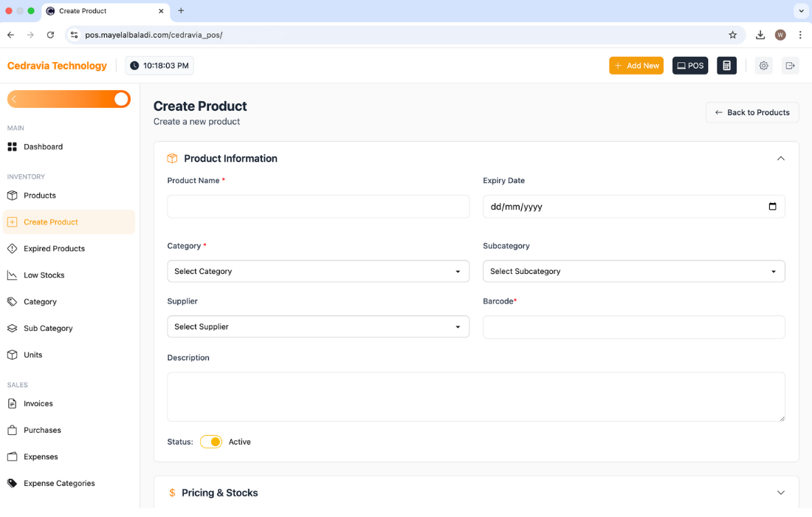
Task: Open the Select Subcategory dropdown
Action: pyautogui.click(x=633, y=271)
